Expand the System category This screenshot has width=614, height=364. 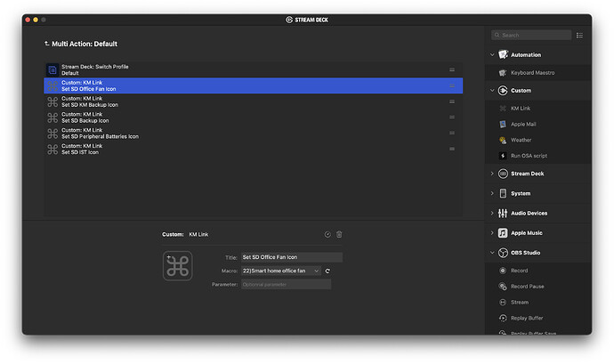[492, 193]
